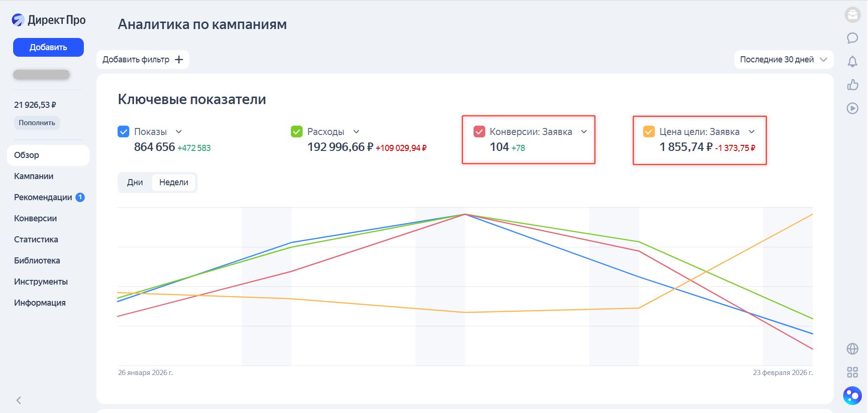Click the blue Добавить button
The image size is (868, 413).
48,47
